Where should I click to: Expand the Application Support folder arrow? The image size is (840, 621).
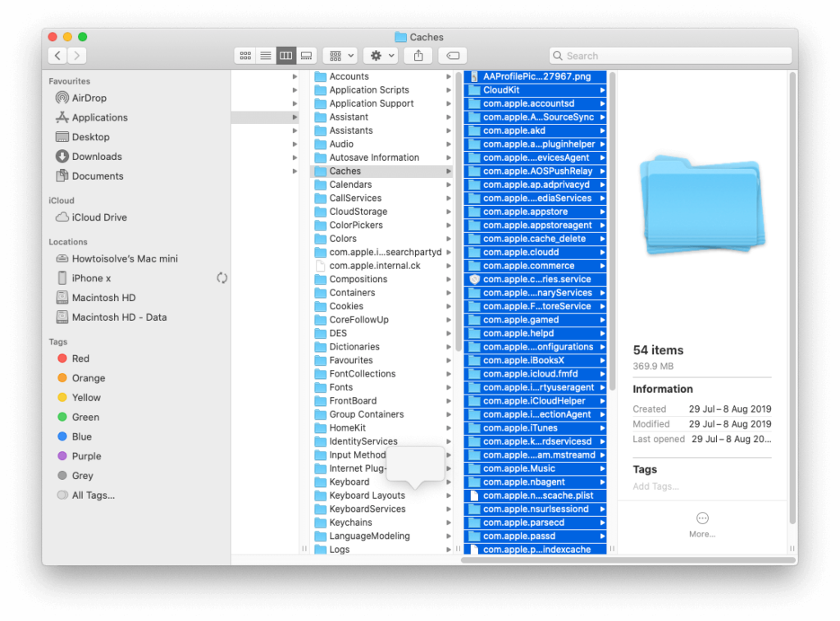point(449,103)
